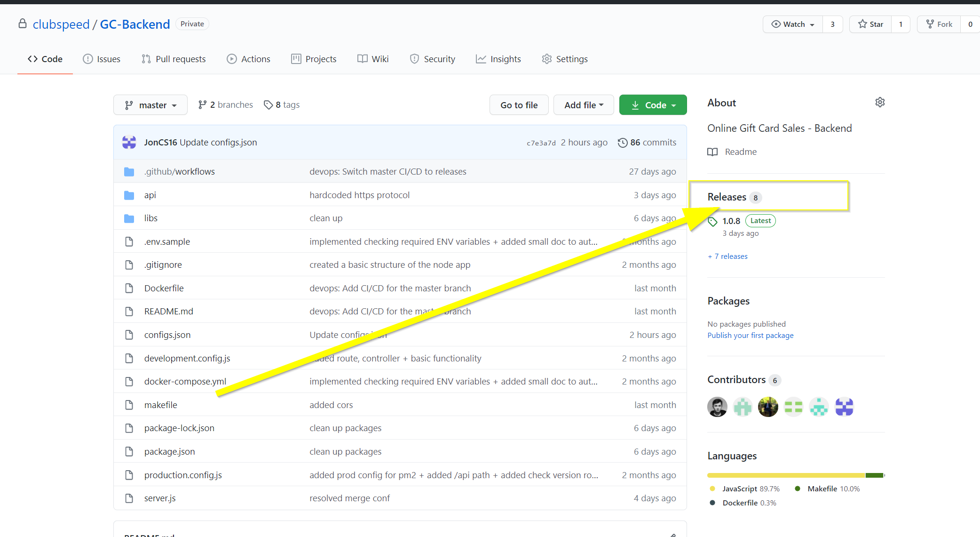Open the first contributor's photo avatar
Screen dimensions: 980x537
tap(717, 407)
